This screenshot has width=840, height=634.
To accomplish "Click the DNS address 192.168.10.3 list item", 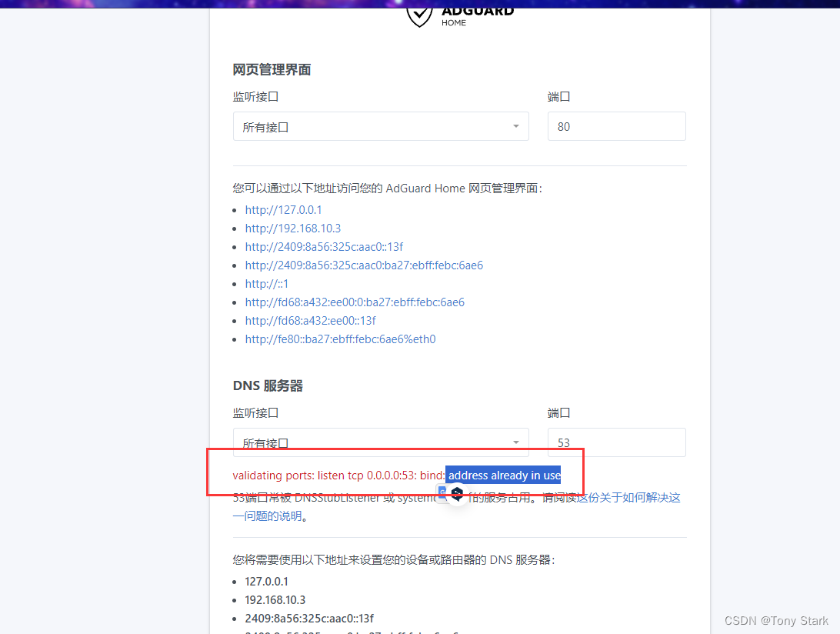I will point(275,600).
